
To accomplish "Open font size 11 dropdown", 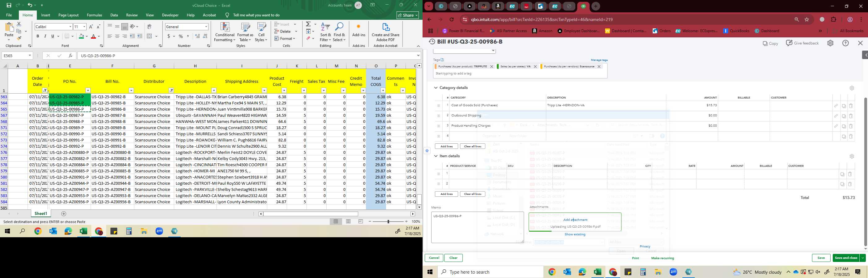I will tap(84, 27).
